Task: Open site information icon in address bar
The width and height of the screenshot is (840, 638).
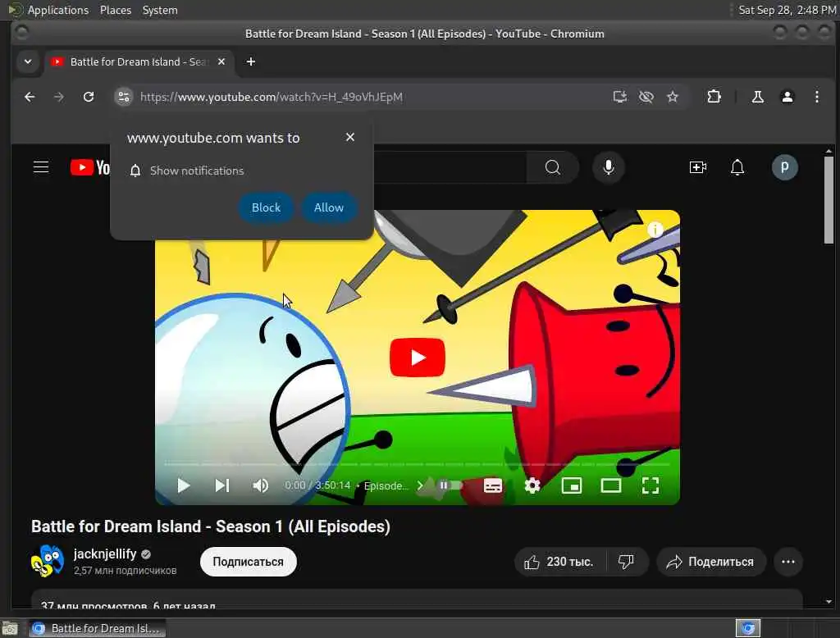Action: [x=124, y=97]
